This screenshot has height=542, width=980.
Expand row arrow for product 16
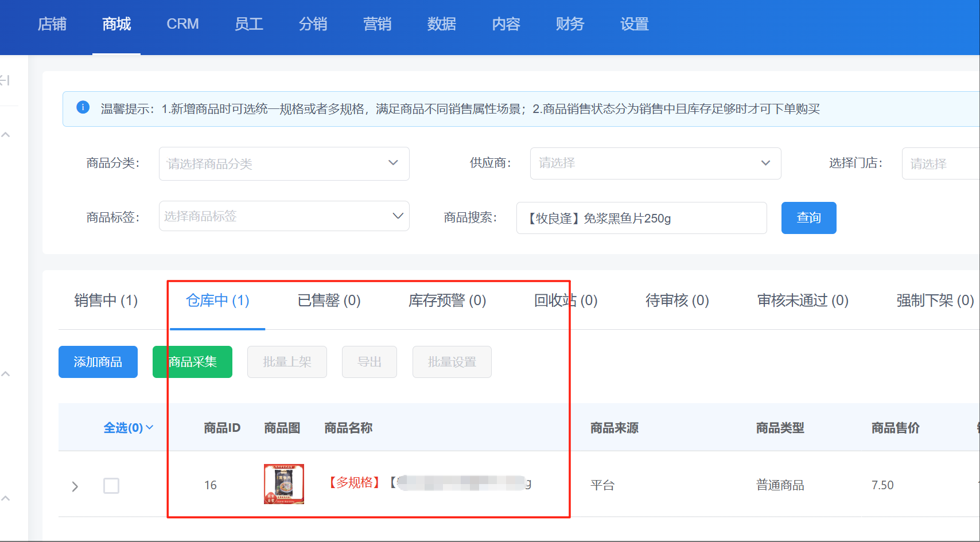[x=75, y=486]
